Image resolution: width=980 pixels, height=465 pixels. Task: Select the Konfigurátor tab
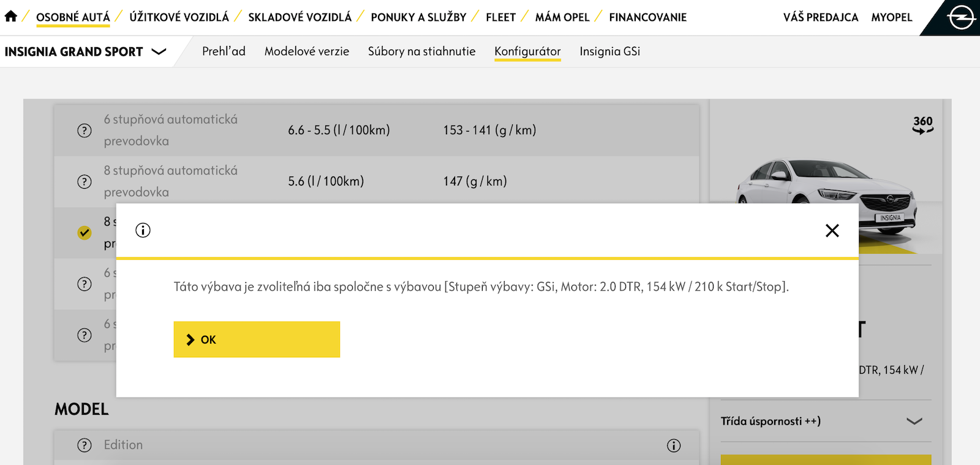click(527, 51)
